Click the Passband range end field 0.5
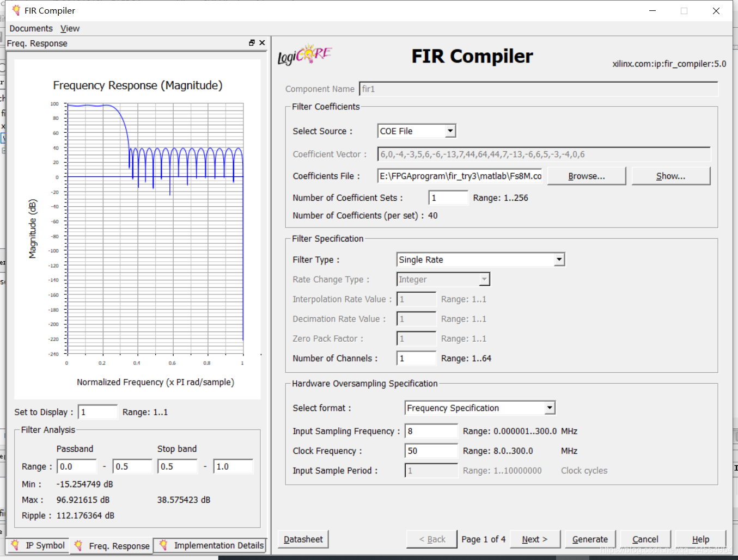738x560 pixels. tap(132, 466)
